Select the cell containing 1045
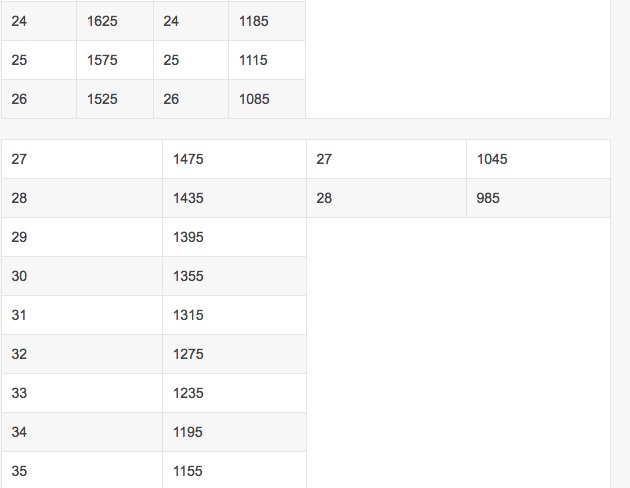630x488 pixels. click(537, 159)
